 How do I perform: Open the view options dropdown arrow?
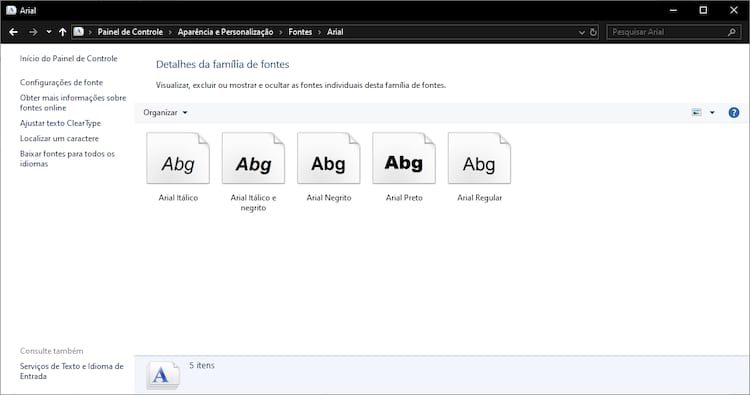pos(712,112)
